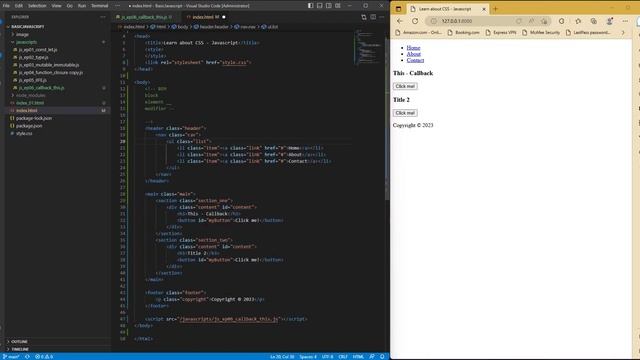Refresh the page in Edge
Screen dimensions: 640x360
[415, 21]
